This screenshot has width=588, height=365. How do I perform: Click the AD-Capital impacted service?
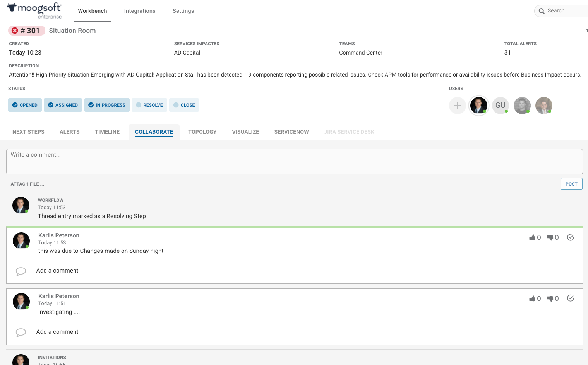tap(187, 53)
